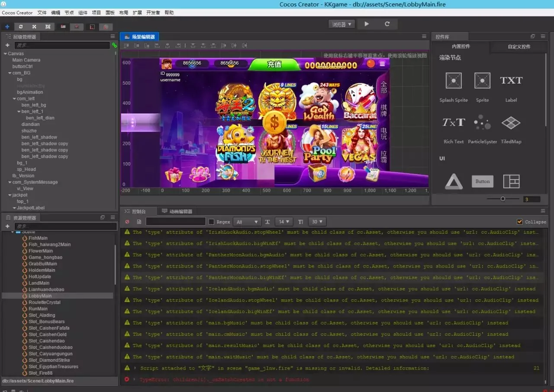Open the 开发者 menu
Image resolution: width=554 pixels, height=392 pixels.
(153, 13)
